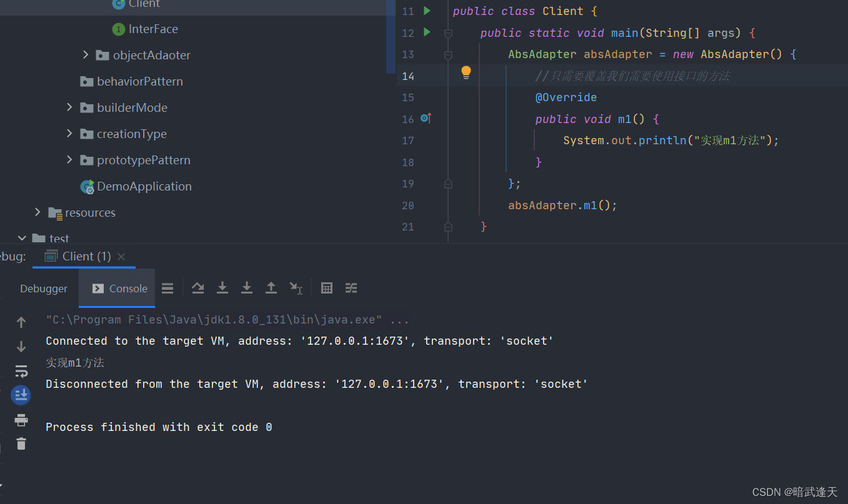The height and width of the screenshot is (504, 848).
Task: Click the override gutter marker on line 16
Action: point(426,117)
